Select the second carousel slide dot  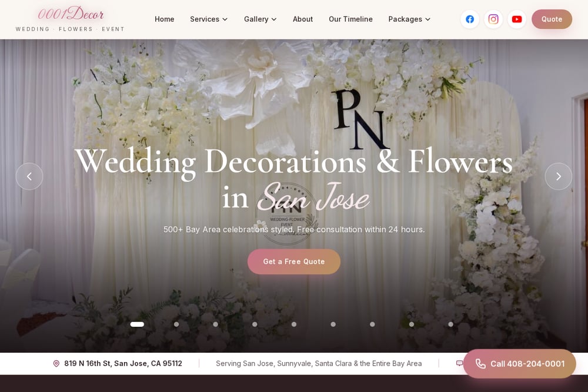coord(176,324)
